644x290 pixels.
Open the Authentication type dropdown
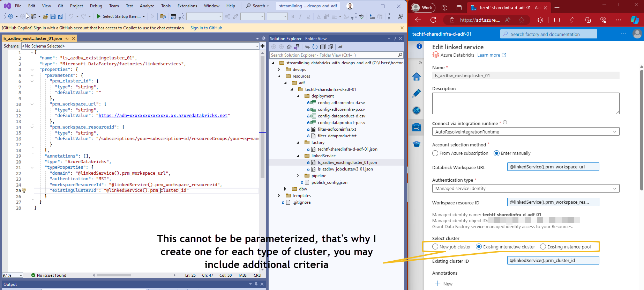(x=525, y=189)
